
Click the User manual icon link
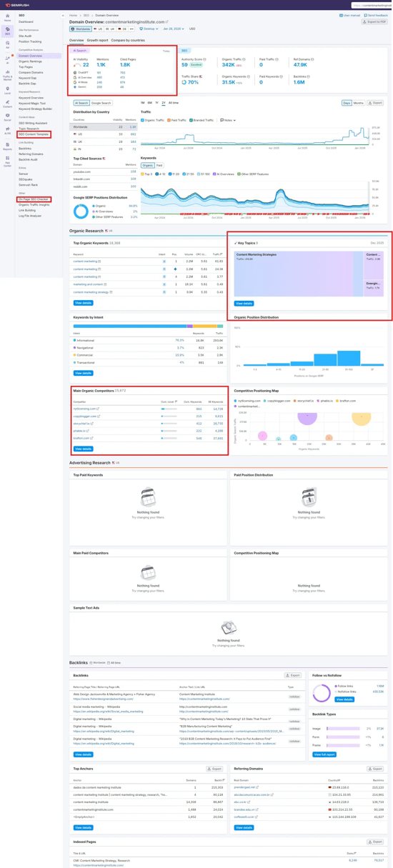point(349,15)
